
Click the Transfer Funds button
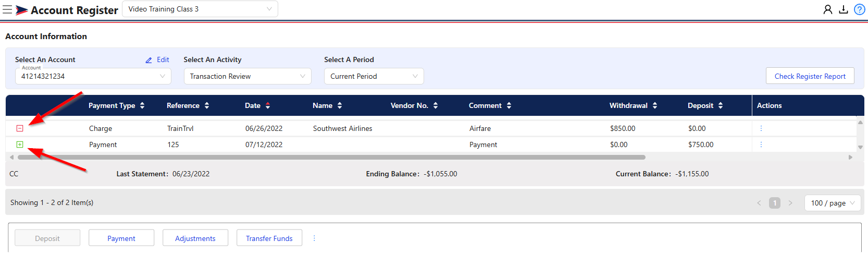(x=269, y=238)
